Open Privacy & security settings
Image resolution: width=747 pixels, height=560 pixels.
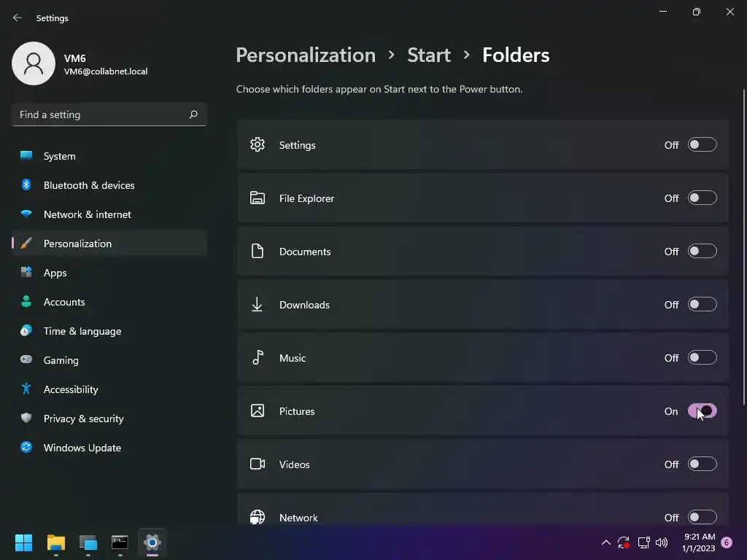(109, 419)
